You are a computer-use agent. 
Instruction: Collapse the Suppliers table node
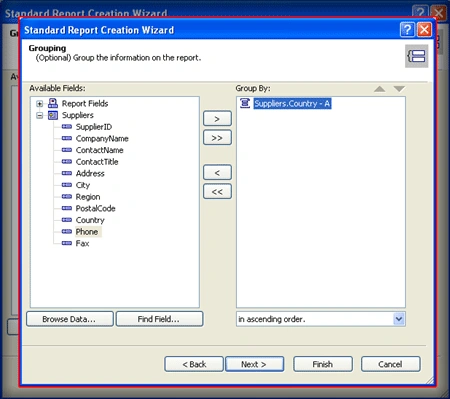tap(40, 115)
